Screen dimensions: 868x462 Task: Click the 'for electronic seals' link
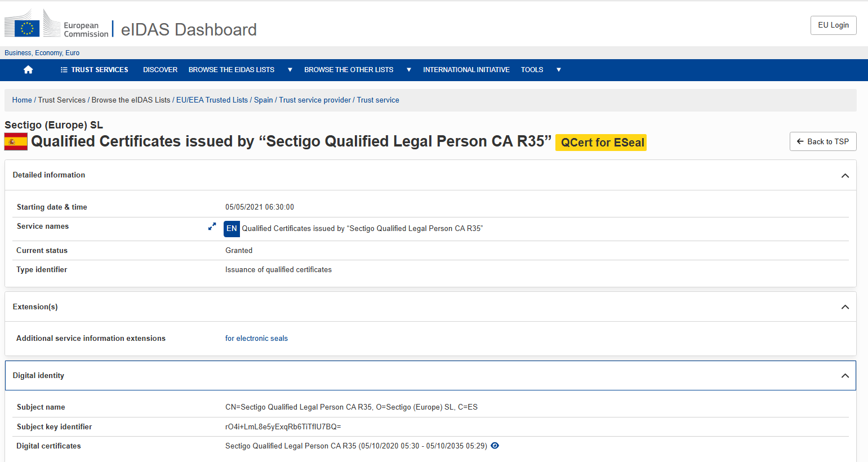click(x=256, y=339)
